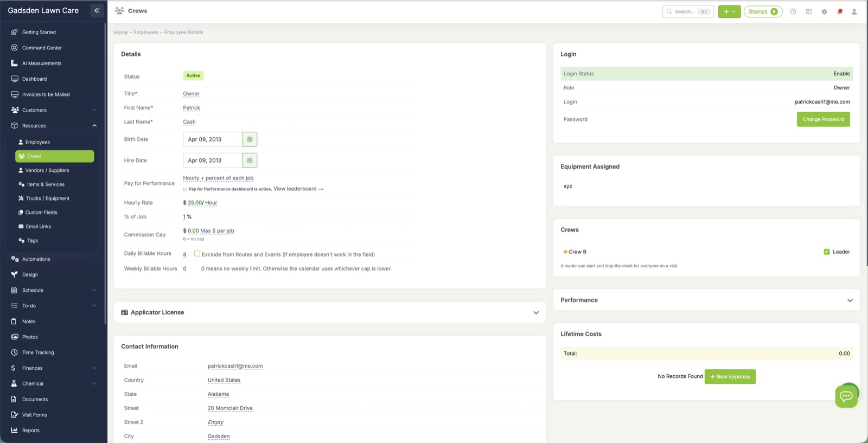Select Custom Fields menu item
The image size is (868, 443).
41,213
